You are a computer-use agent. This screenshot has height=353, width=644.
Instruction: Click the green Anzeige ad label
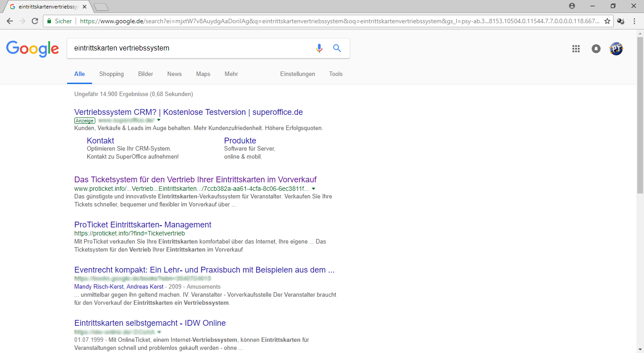(85, 121)
